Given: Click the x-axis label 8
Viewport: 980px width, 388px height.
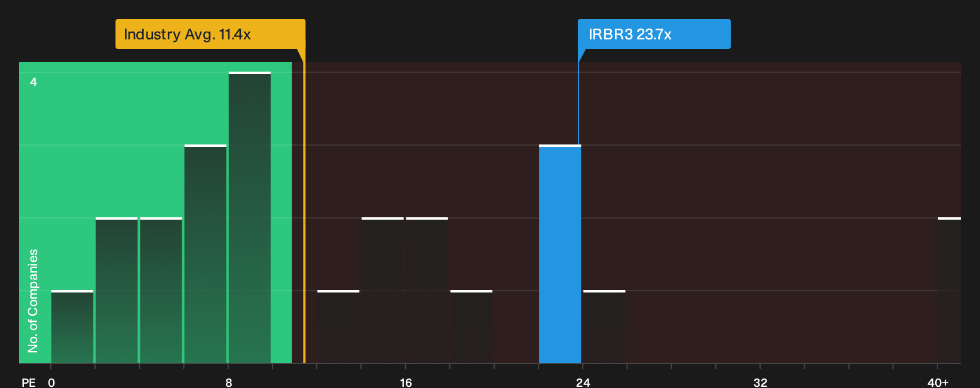Looking at the screenshot, I should pos(229,382).
